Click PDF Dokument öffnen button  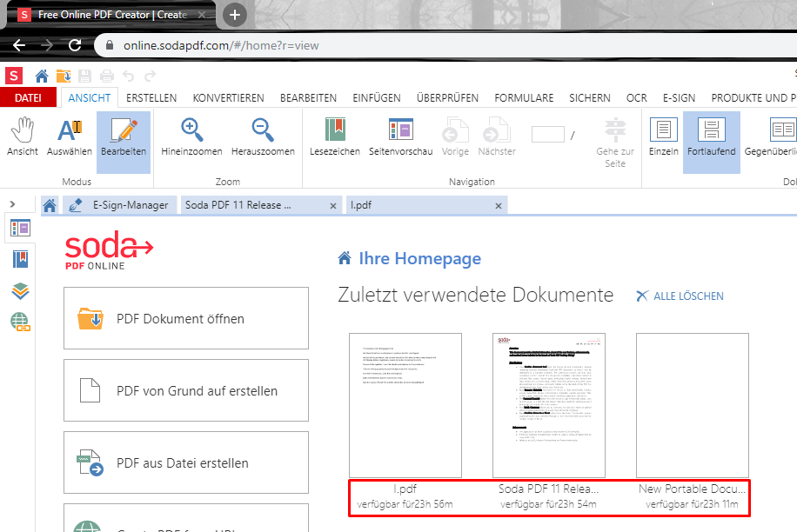tap(186, 318)
